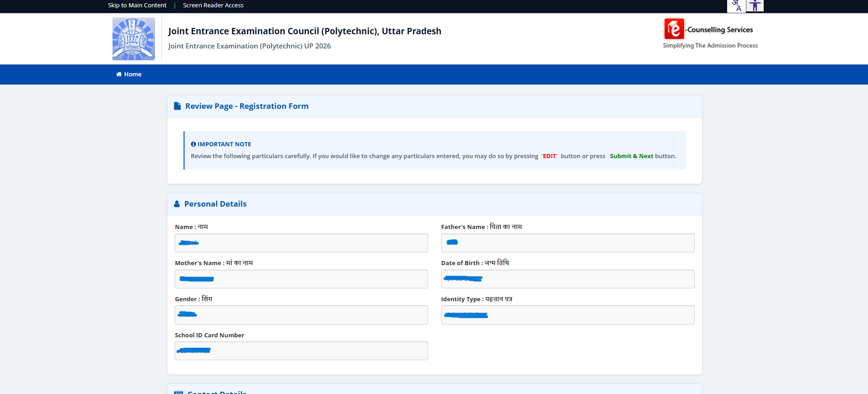
Task: Click the Home house icon in navbar
Action: click(x=119, y=75)
